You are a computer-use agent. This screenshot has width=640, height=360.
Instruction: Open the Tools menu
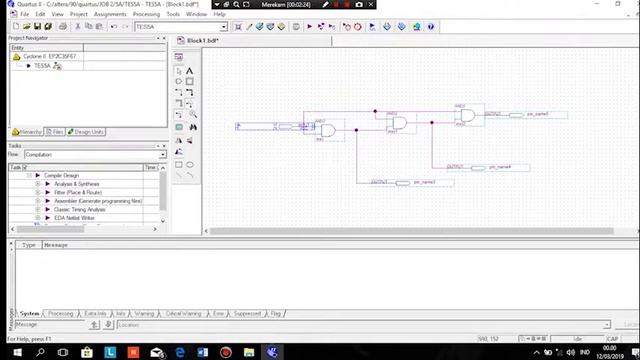173,14
